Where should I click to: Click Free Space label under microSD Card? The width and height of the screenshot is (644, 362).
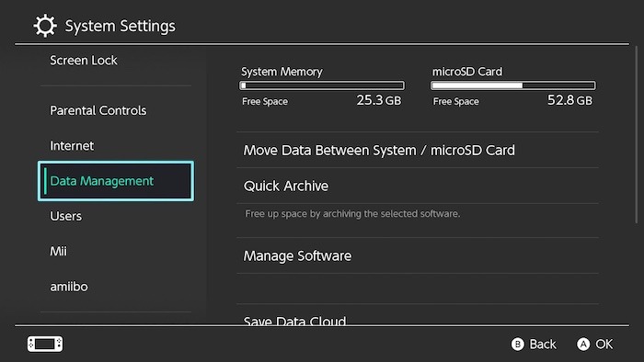[456, 101]
